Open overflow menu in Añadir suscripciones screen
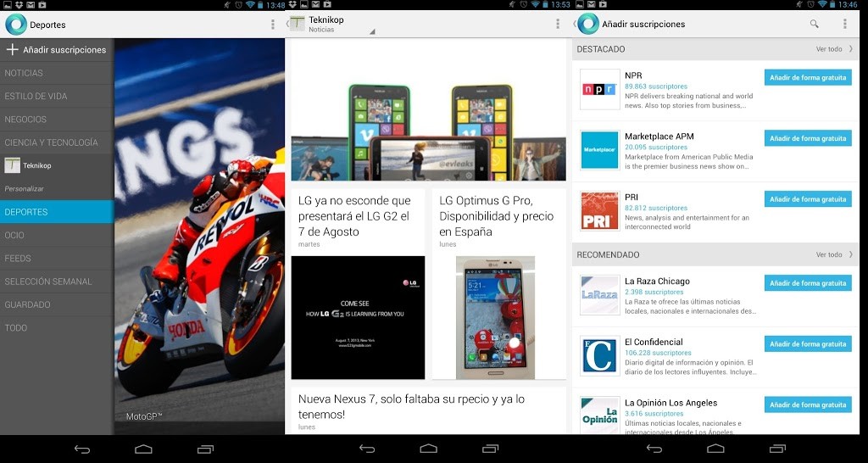The height and width of the screenshot is (463, 868). tap(845, 24)
